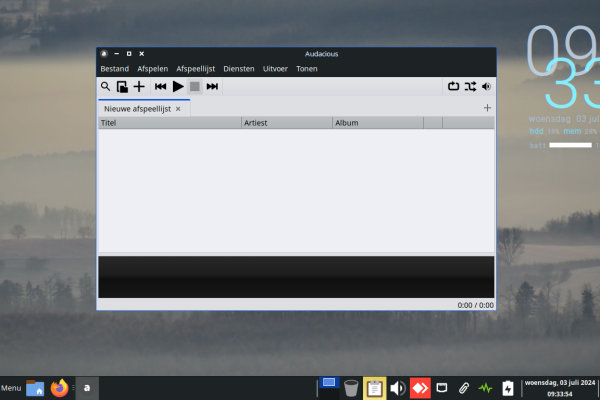Click the search library magnifier icon
The width and height of the screenshot is (600, 400).
(x=105, y=87)
